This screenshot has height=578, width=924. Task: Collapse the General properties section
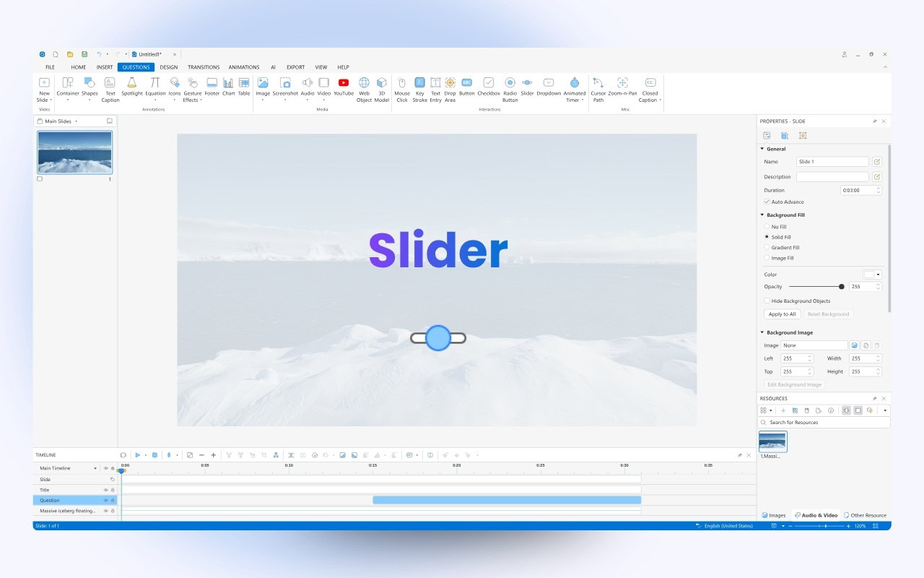[762, 149]
